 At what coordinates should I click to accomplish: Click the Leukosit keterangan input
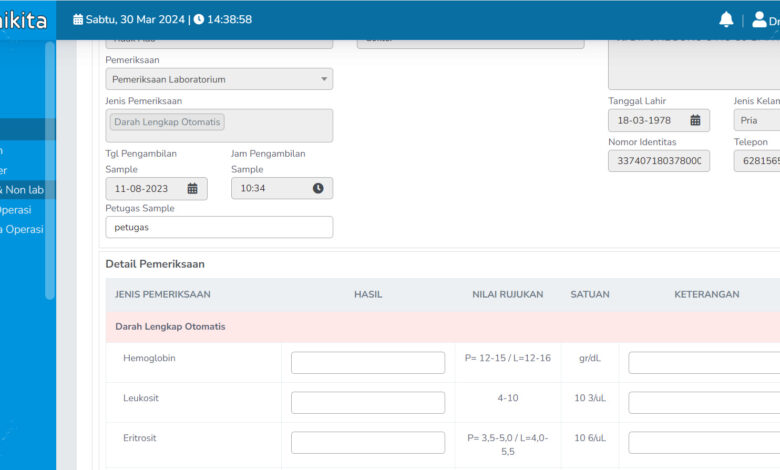704,402
